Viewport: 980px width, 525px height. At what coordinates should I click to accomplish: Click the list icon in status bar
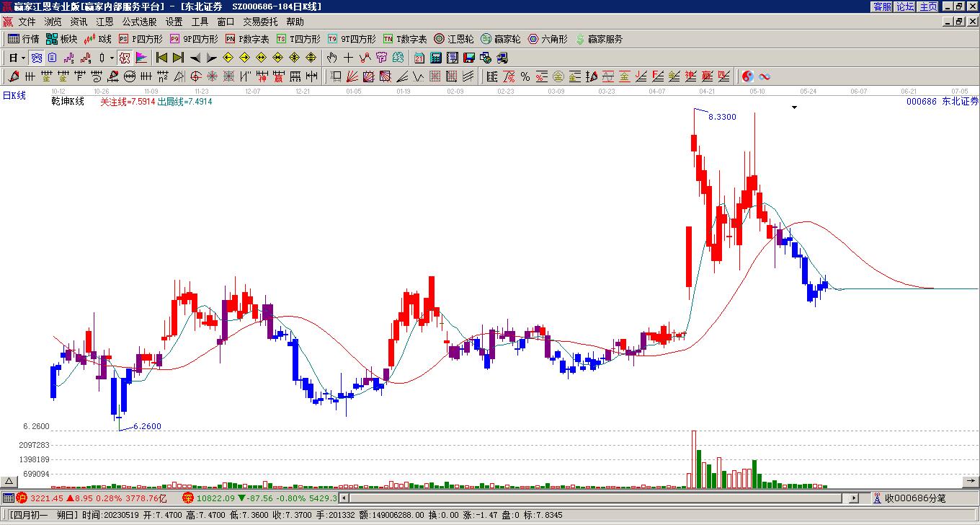[x=8, y=498]
